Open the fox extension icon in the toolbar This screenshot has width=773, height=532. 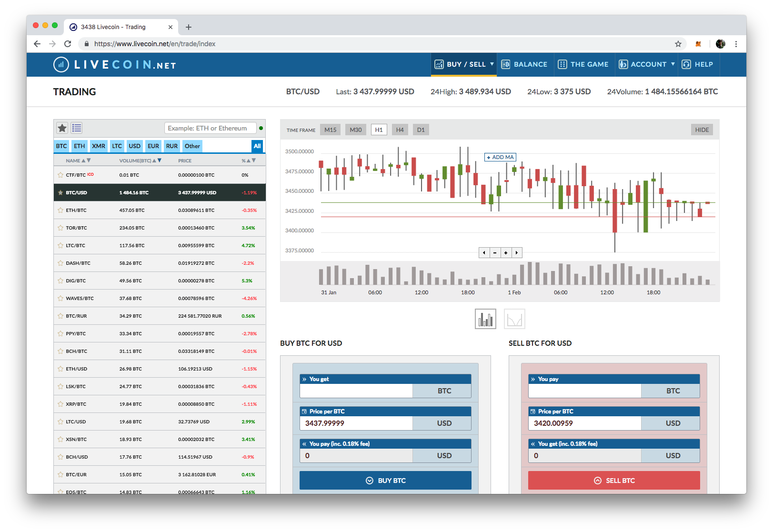698,44
